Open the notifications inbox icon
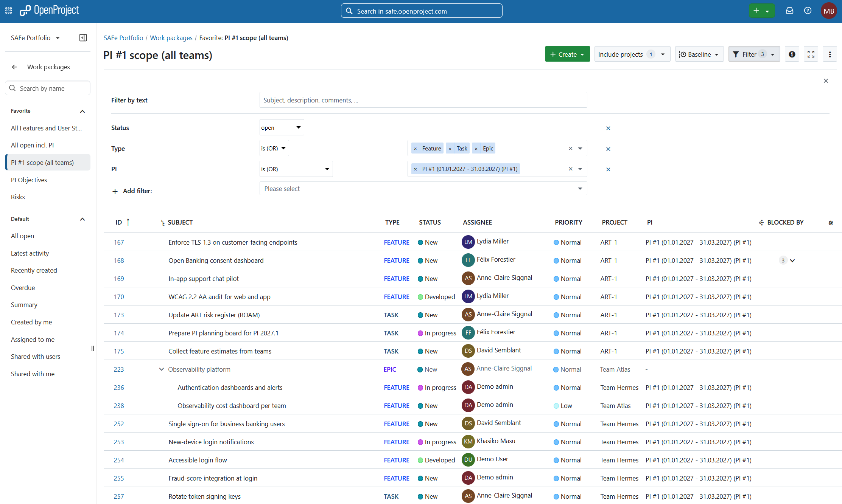842x504 pixels. [789, 11]
